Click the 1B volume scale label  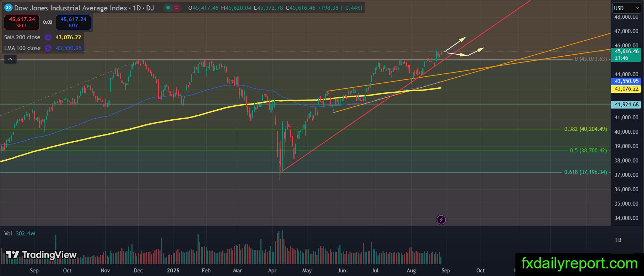(x=618, y=240)
